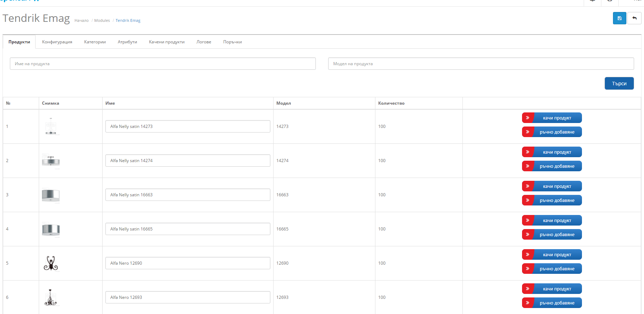Screen dimensions: 644x314
Task: Click product thumbnail for Alfa Nelly satin 14273
Action: 51,126
